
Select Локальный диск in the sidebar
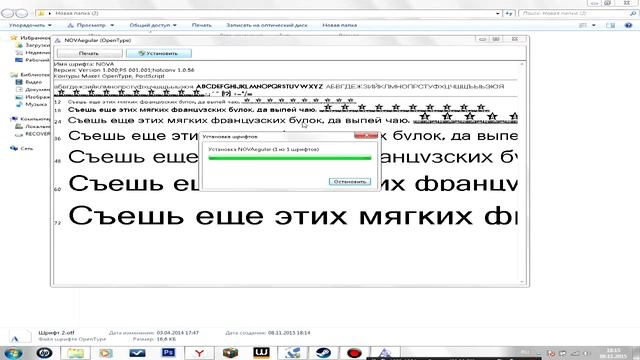point(34,127)
